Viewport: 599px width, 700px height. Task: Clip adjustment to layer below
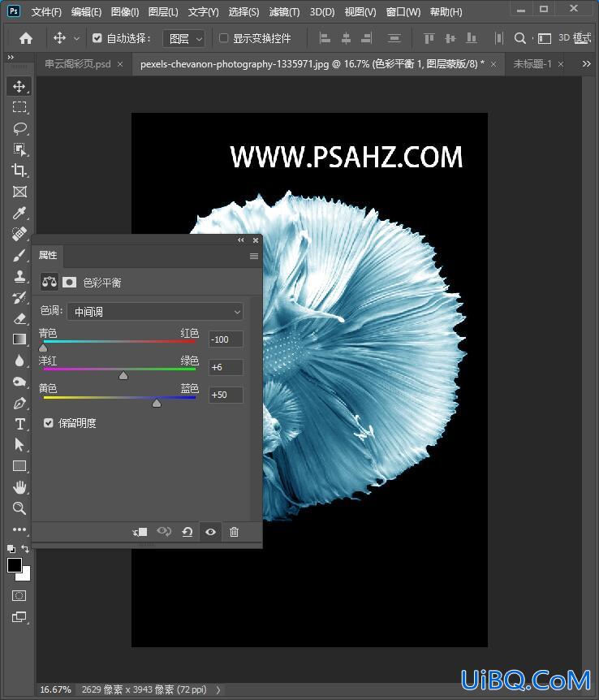(x=140, y=532)
